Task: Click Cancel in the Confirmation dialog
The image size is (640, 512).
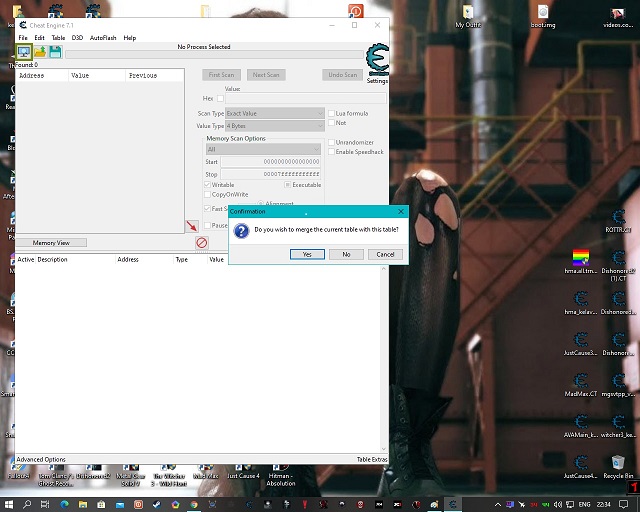Action: pos(385,254)
